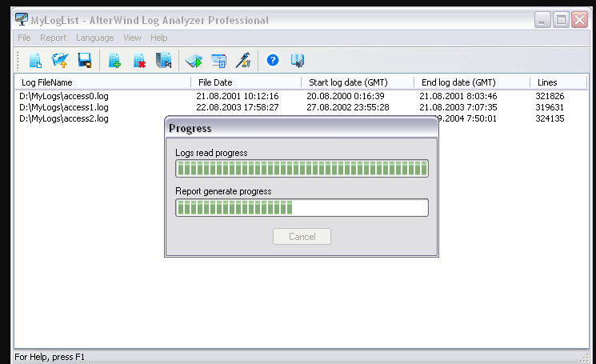Click end date 21.08.2001 8:03:46
The width and height of the screenshot is (596, 364).
point(458,96)
